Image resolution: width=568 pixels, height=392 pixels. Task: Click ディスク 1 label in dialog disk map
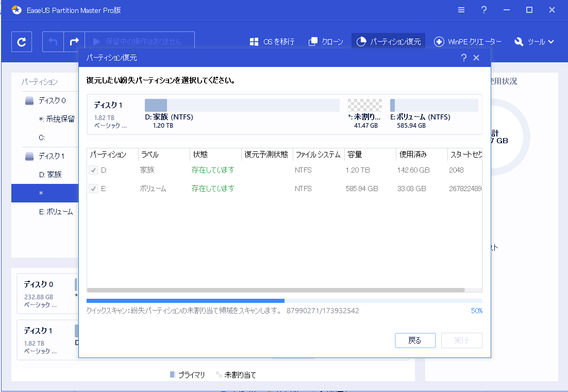[x=108, y=105]
